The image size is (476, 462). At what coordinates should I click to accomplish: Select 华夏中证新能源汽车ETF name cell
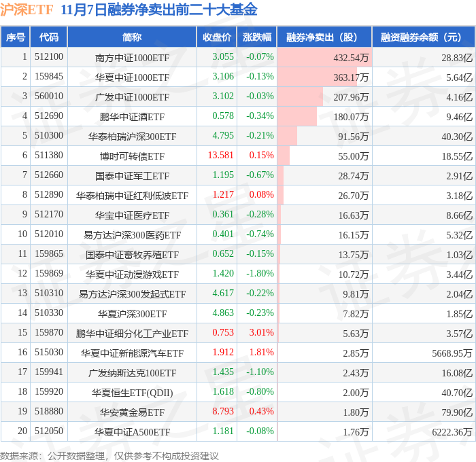click(x=132, y=353)
